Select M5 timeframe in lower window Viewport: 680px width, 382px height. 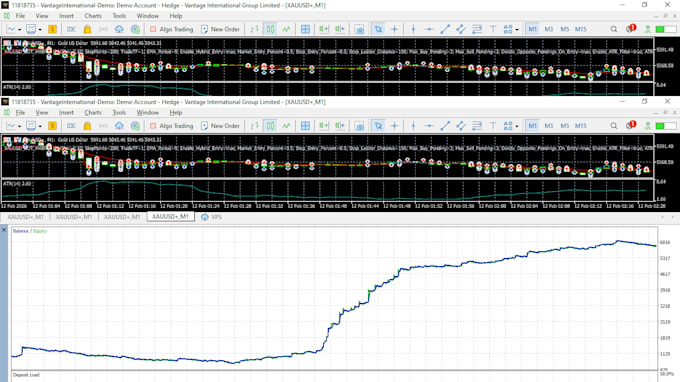(564, 126)
